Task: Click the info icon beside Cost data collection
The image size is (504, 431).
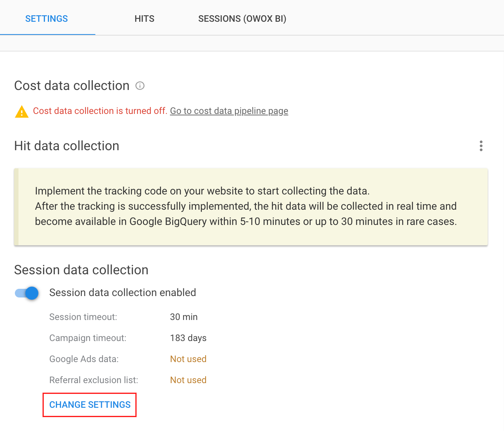Action: pos(140,86)
